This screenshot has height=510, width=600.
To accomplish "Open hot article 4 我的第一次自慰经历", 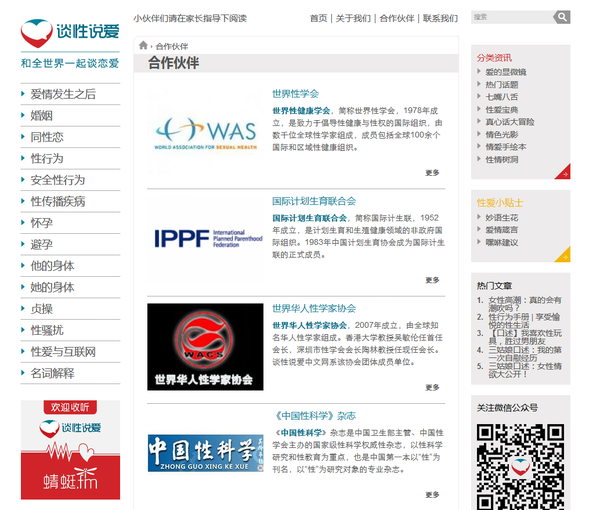I will pos(525,354).
